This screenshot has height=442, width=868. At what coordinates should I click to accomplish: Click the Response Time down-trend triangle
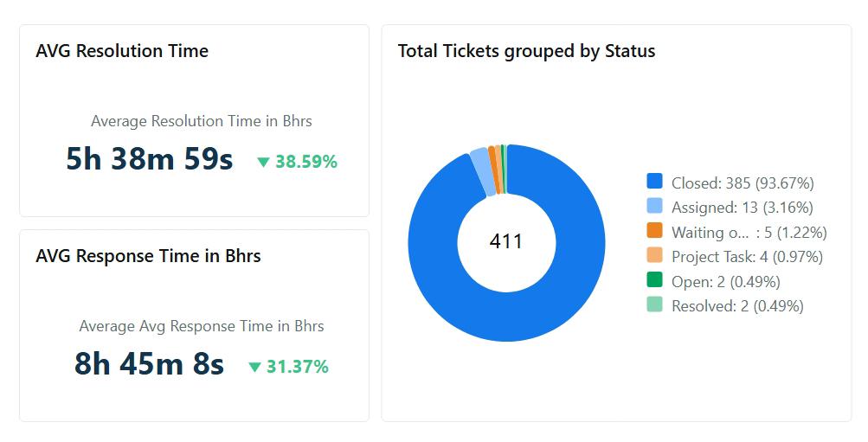point(254,367)
